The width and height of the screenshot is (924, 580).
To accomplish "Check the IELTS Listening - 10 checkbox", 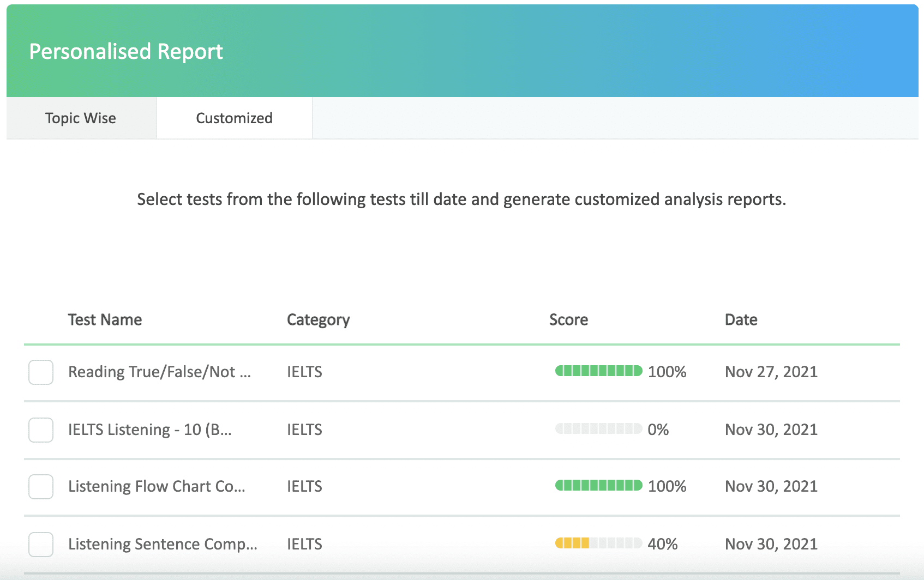I will [x=41, y=430].
